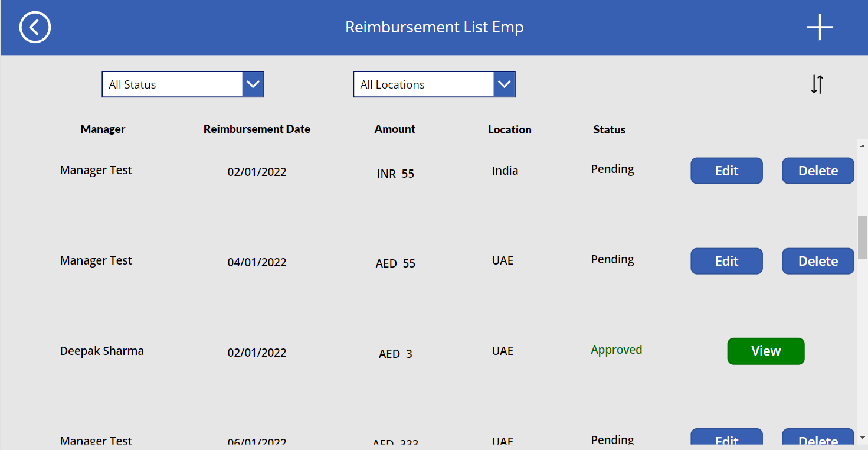Delete the 04/01/2022 UAE entry

pyautogui.click(x=818, y=261)
